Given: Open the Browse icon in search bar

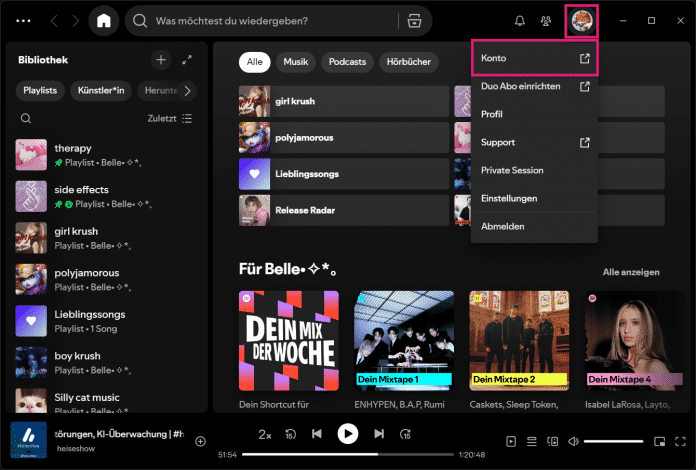Looking at the screenshot, I should click(414, 21).
